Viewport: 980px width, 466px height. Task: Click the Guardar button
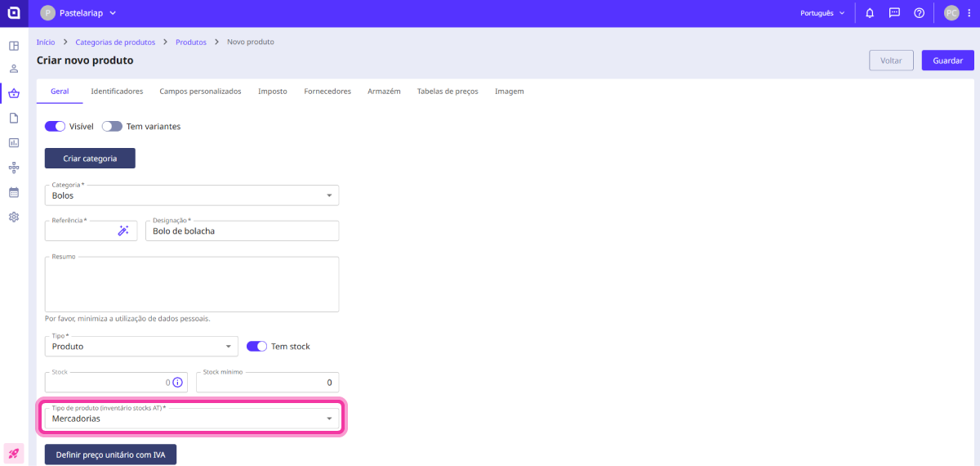[947, 60]
